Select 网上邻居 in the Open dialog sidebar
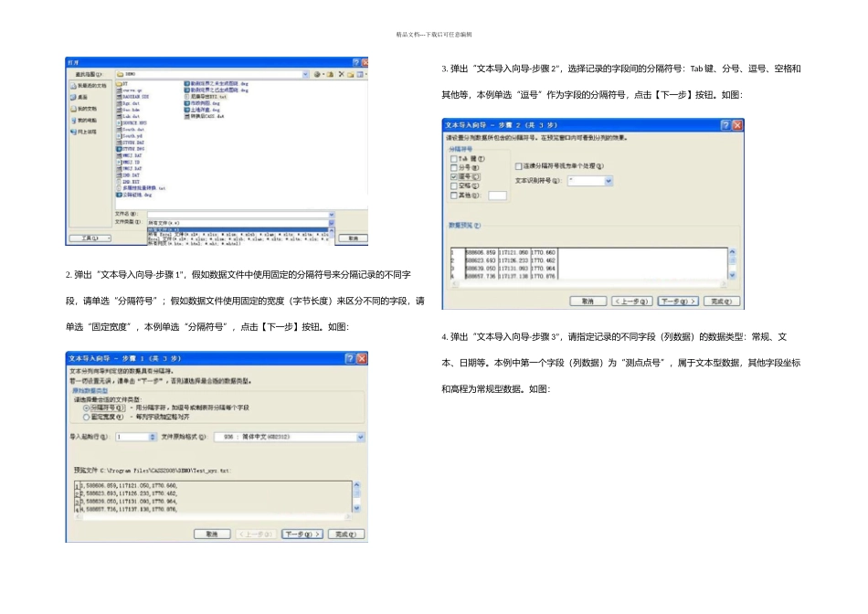 83,132
